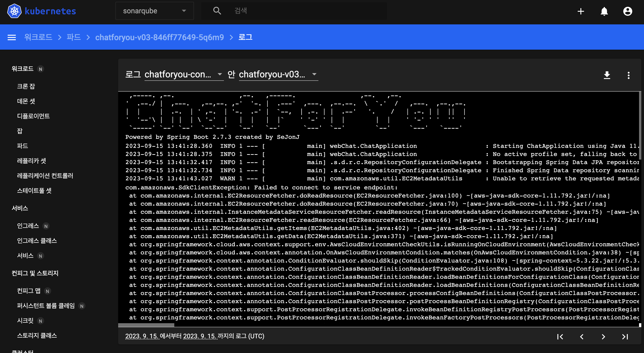The width and height of the screenshot is (644, 353).
Task: Select 컨피그 맵 in the sidebar
Action: tap(28, 291)
